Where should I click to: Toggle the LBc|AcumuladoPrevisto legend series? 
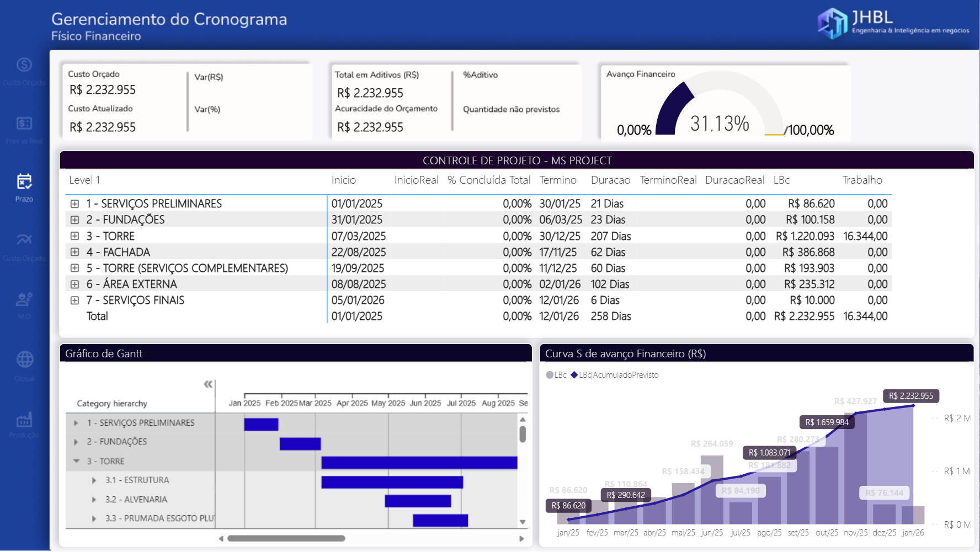pyautogui.click(x=614, y=375)
